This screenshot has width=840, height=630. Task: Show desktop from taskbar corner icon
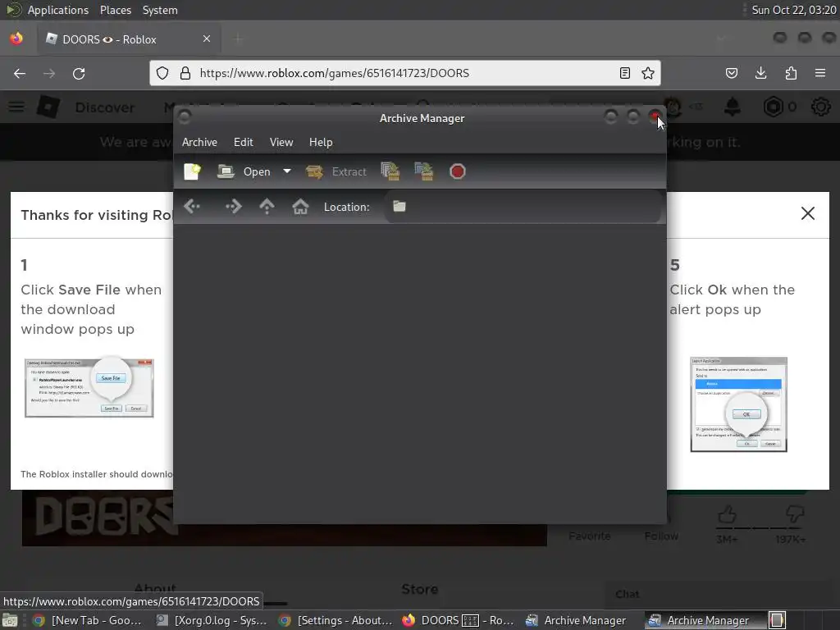(9, 621)
